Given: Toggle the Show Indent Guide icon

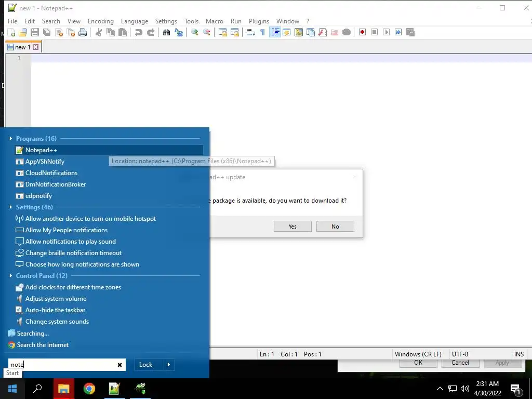Looking at the screenshot, I should coord(275,32).
